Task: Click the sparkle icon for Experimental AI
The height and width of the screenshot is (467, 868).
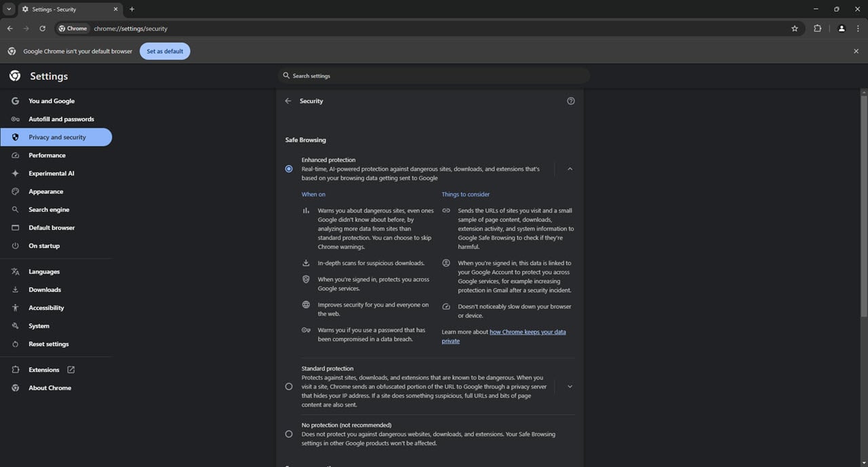Action: [x=15, y=174]
